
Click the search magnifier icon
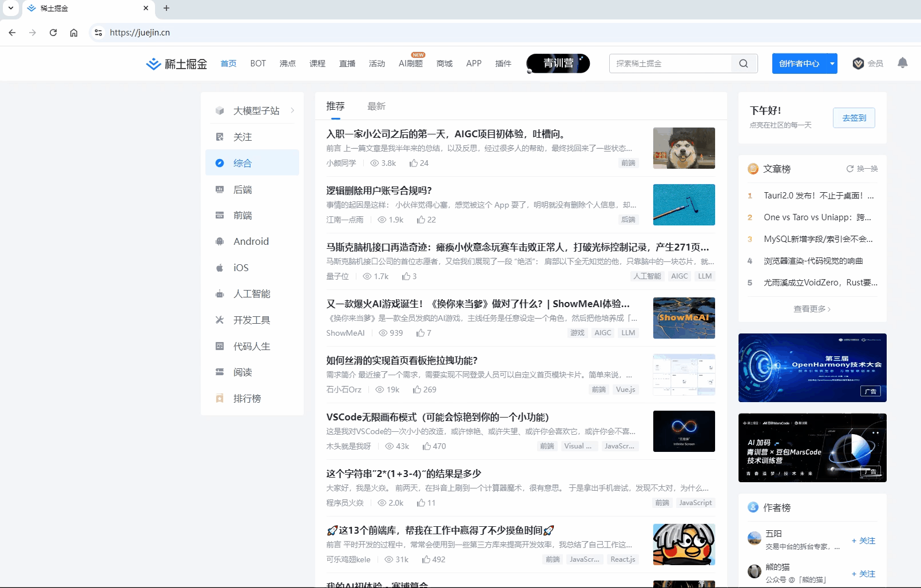click(744, 63)
